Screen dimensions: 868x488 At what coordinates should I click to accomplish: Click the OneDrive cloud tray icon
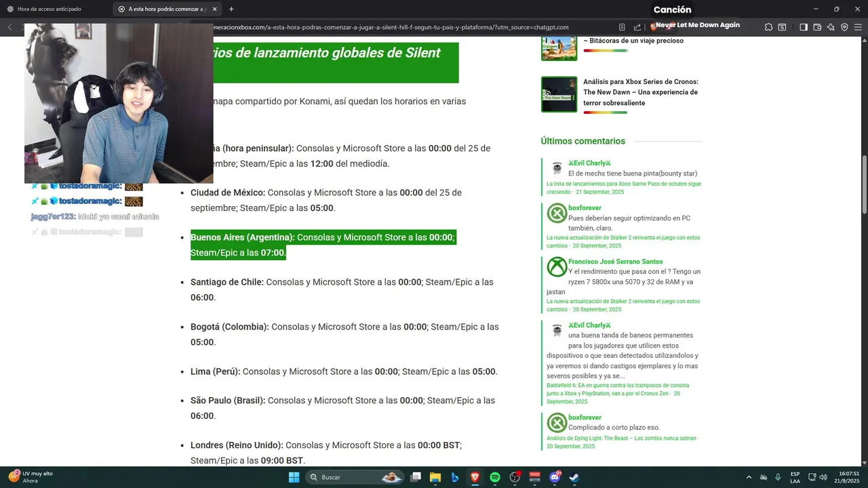pos(763,477)
